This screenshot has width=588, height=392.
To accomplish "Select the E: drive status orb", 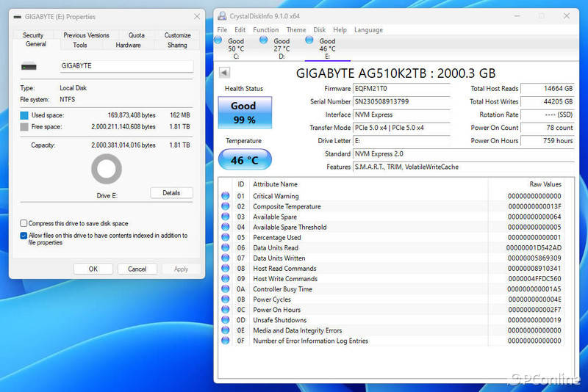I will (x=310, y=40).
